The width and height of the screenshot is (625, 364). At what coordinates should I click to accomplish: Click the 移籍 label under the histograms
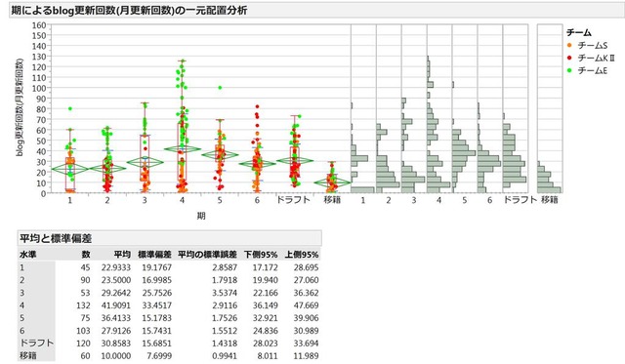pyautogui.click(x=549, y=200)
